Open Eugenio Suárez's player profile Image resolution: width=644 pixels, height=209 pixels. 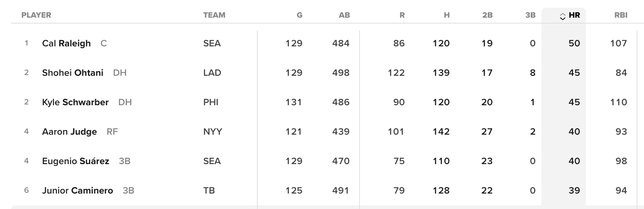coord(75,161)
